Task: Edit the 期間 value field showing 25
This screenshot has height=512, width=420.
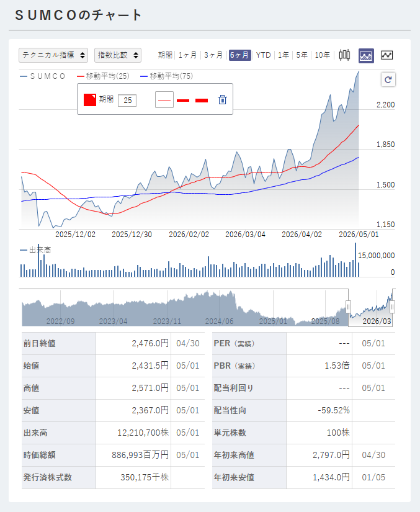Action: 127,101
